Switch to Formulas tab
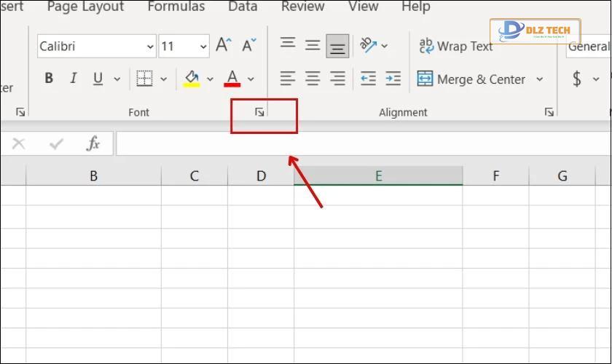The height and width of the screenshot is (364, 612). click(x=176, y=7)
